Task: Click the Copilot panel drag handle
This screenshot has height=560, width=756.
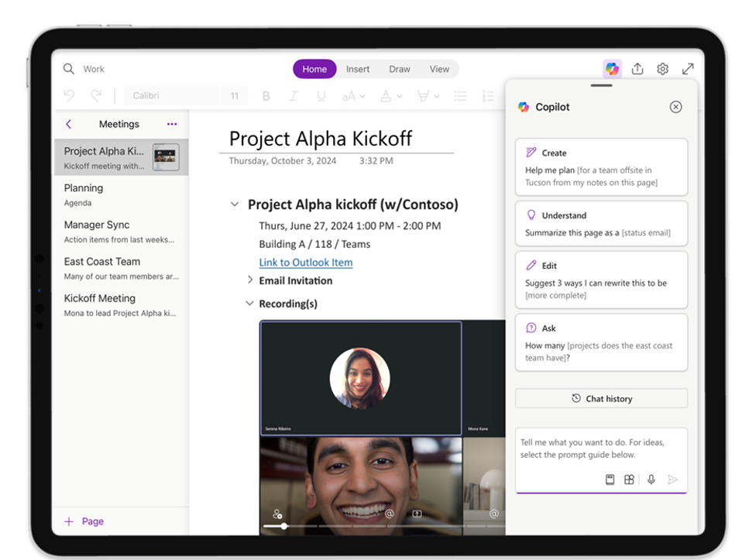Action: 601,85
